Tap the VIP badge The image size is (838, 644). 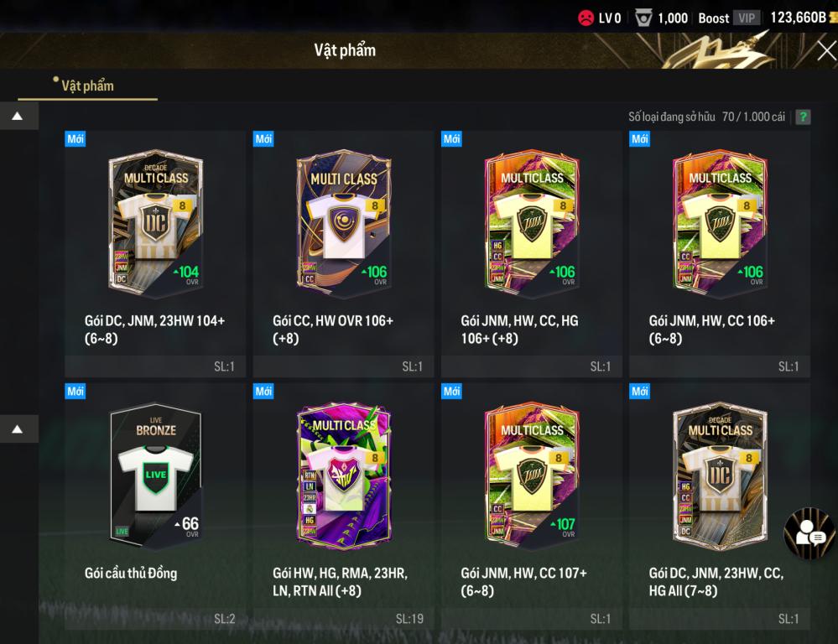pos(746,18)
